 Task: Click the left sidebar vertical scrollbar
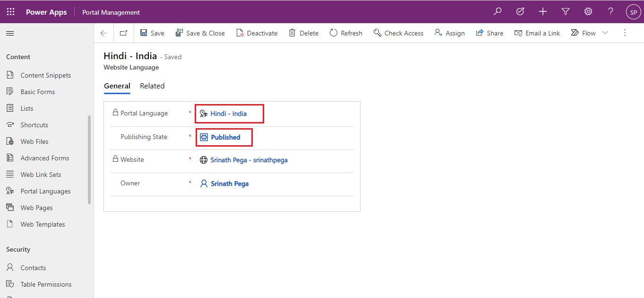(x=89, y=160)
